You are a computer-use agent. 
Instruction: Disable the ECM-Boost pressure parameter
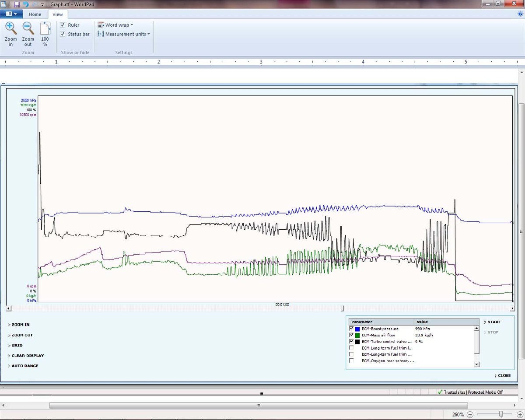coord(351,329)
